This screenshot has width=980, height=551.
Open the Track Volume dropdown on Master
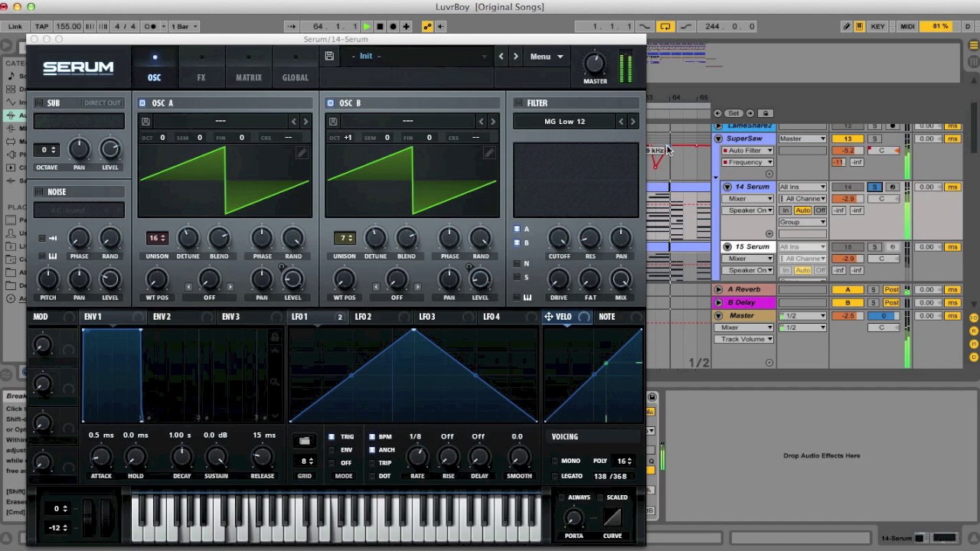click(x=747, y=339)
